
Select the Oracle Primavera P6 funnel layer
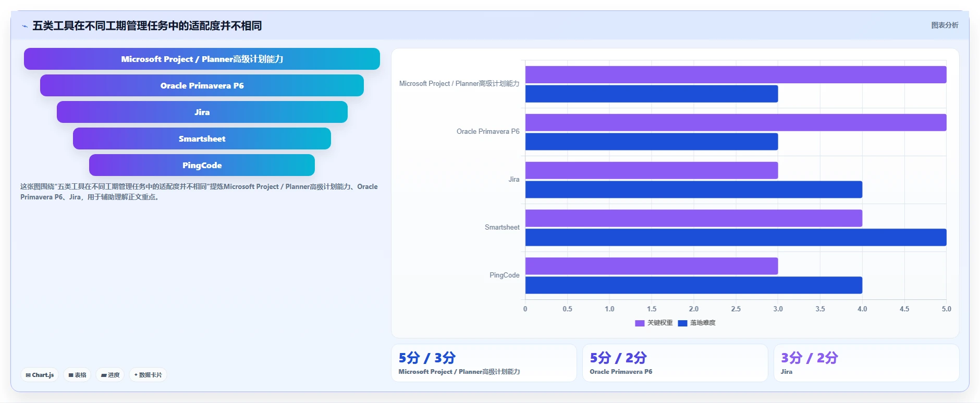coord(202,85)
